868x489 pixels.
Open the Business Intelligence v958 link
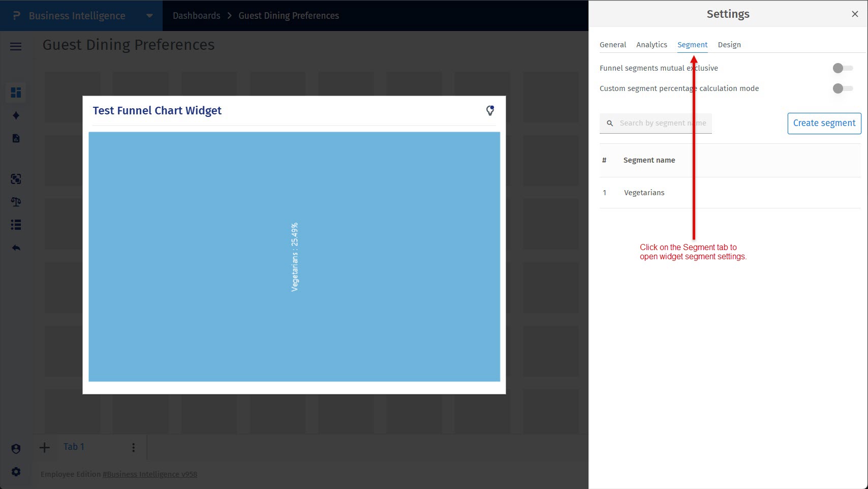point(150,474)
